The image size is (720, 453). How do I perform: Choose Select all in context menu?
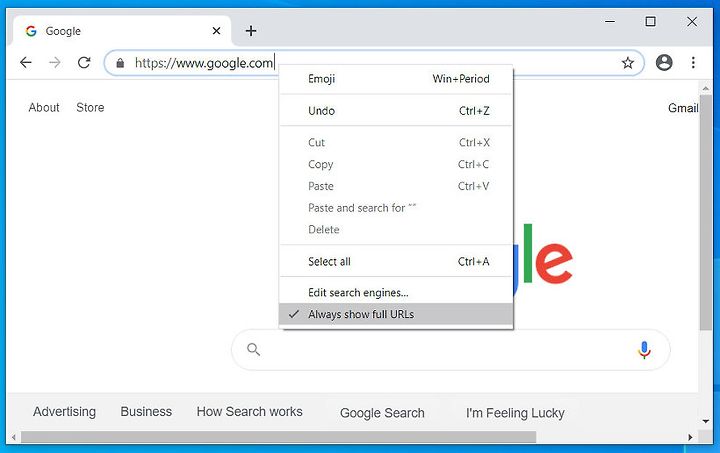[396, 262]
